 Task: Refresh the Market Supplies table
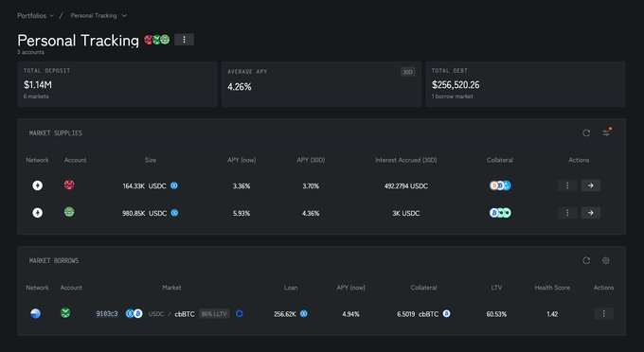coord(586,132)
